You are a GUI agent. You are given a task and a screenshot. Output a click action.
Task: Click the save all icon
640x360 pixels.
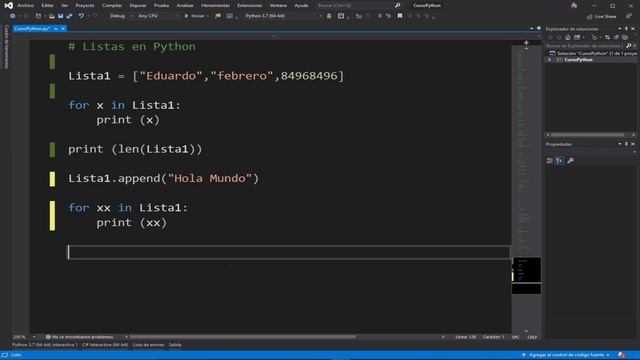click(69, 16)
